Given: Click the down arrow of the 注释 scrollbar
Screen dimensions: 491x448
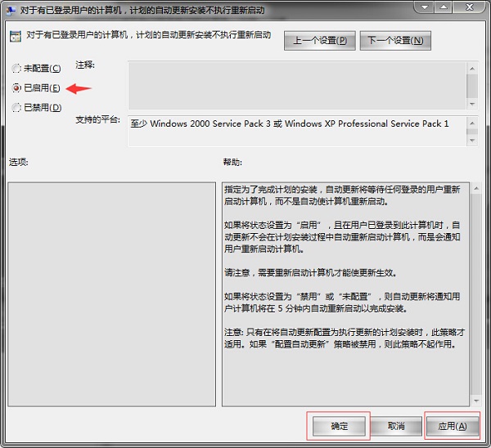Looking at the screenshot, I should [472, 104].
